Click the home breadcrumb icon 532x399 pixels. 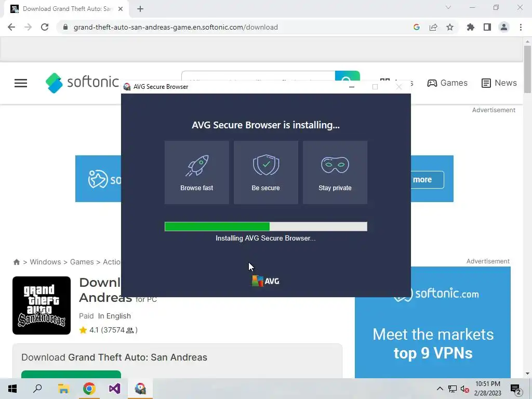click(x=16, y=262)
